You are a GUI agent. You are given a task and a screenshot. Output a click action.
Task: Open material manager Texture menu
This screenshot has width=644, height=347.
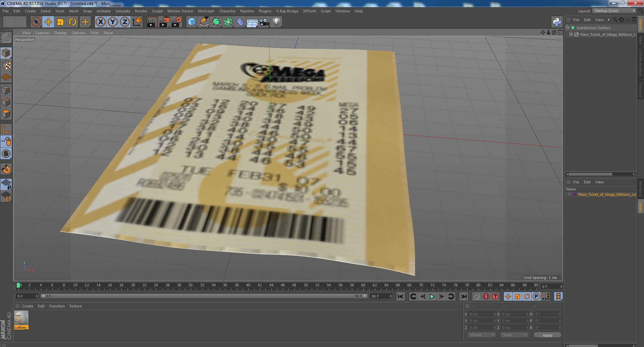coord(76,306)
